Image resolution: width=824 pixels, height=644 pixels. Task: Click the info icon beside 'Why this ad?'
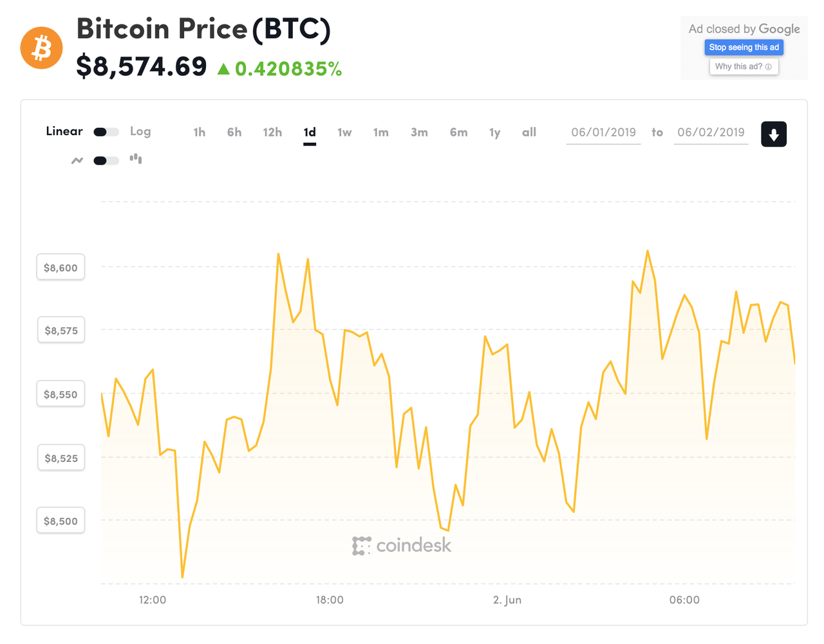coord(769,66)
